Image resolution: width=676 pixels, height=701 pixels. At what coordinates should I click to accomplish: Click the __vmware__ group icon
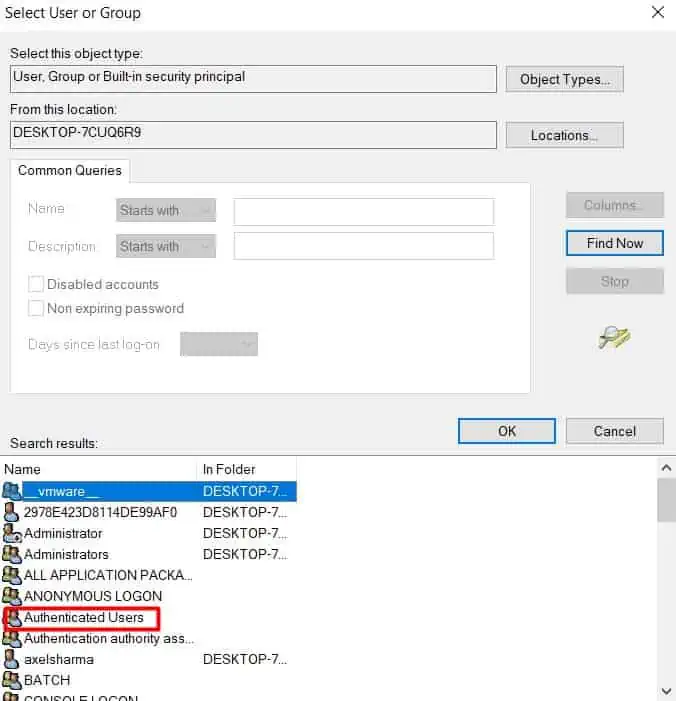pos(11,491)
